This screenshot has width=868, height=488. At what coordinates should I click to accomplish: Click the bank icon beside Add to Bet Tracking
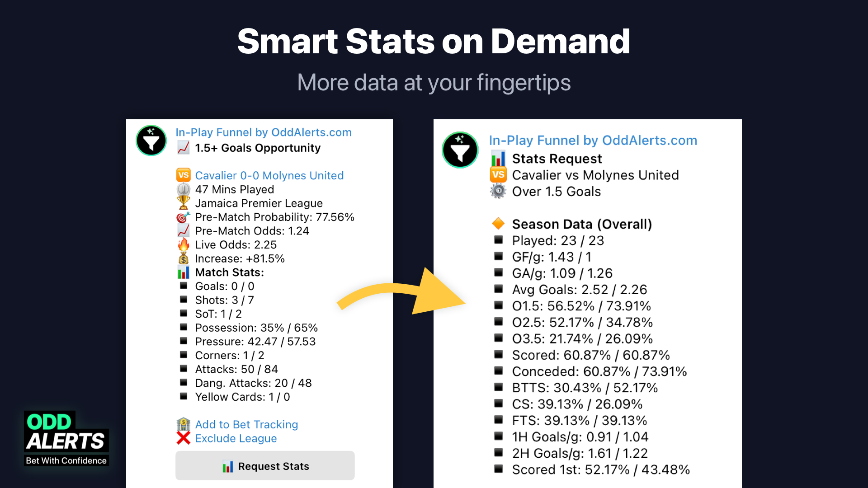coord(183,424)
